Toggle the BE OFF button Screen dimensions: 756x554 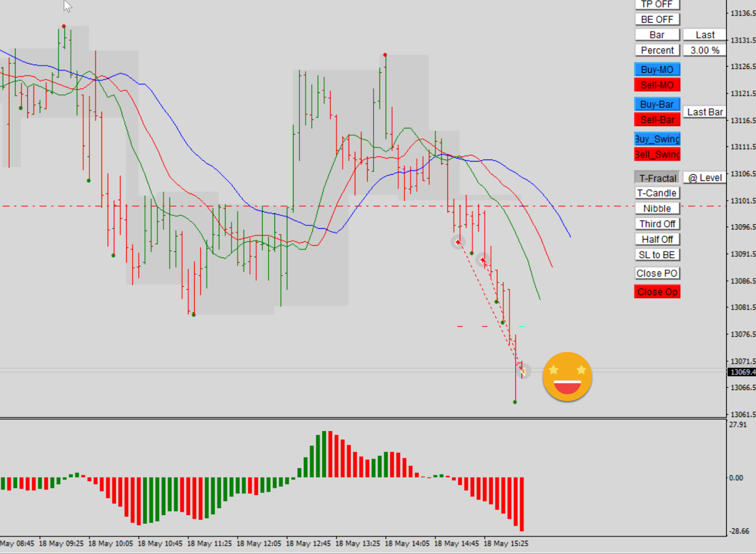(x=657, y=19)
